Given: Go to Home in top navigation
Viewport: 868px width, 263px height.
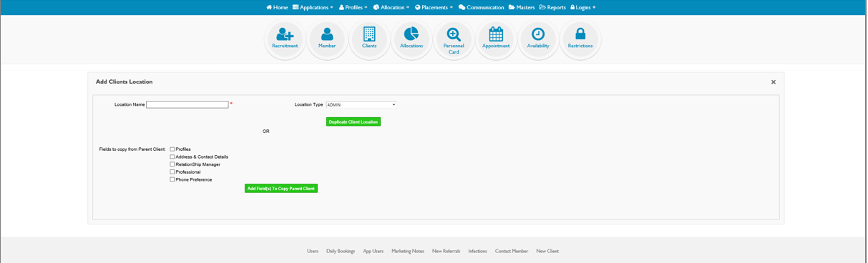Looking at the screenshot, I should click(277, 7).
